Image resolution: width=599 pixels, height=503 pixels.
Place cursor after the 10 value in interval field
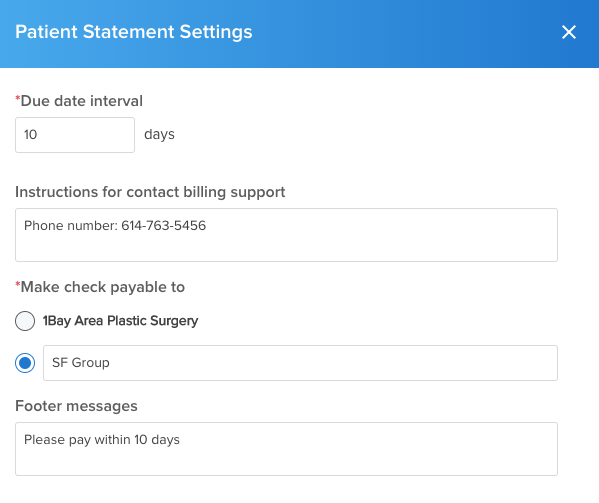(x=38, y=135)
